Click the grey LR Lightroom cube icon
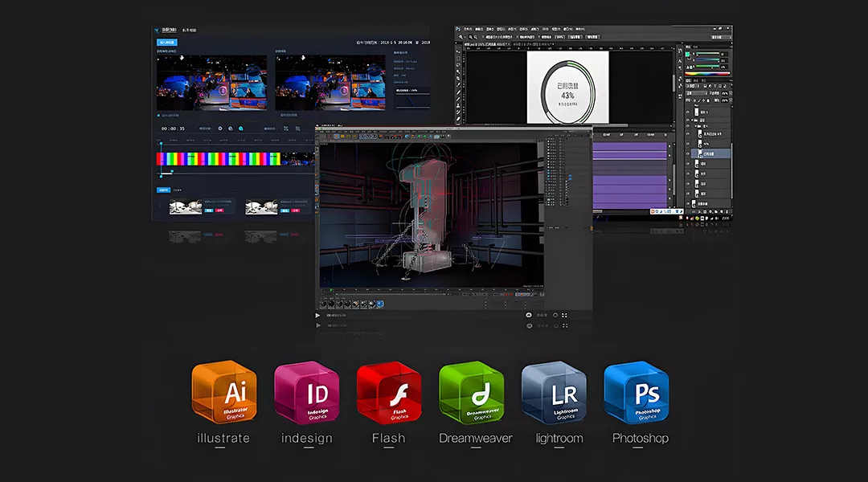 coord(554,392)
